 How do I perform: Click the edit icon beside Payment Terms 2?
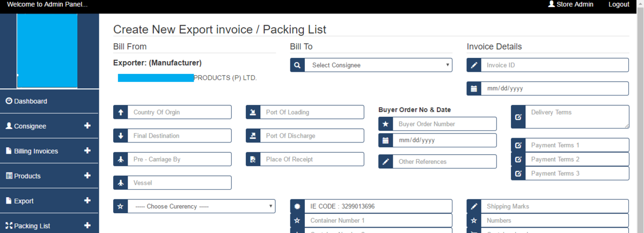point(518,159)
